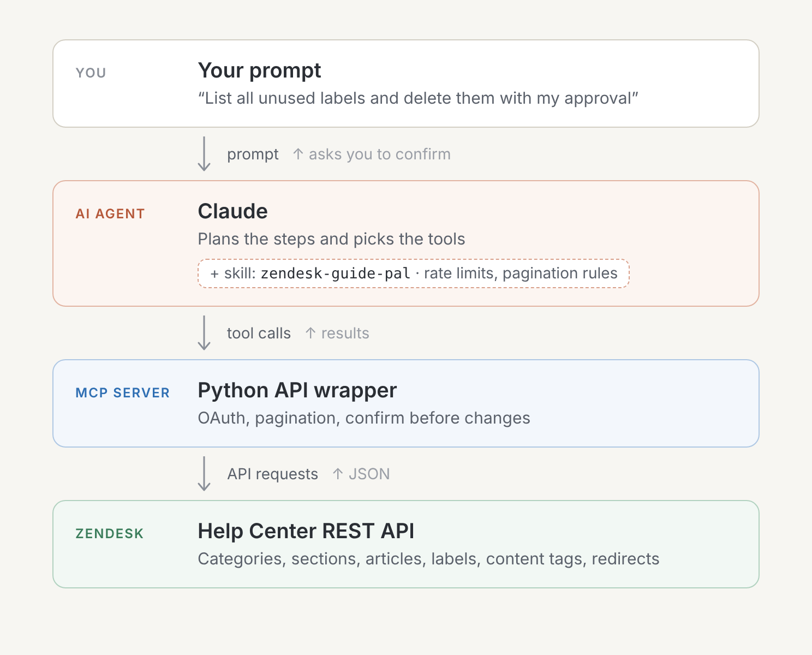Click the "JSON" flow label

369,474
